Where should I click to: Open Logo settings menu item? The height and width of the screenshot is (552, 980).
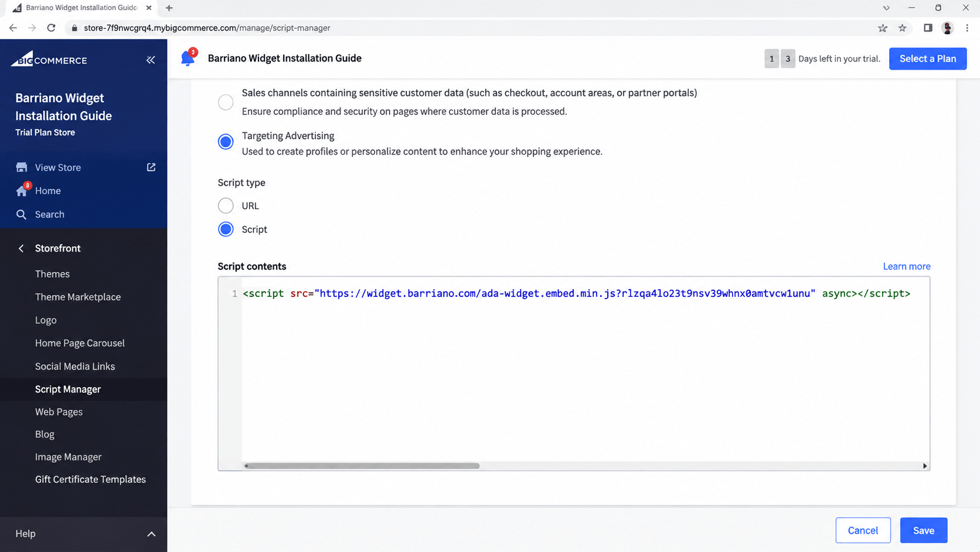(46, 320)
